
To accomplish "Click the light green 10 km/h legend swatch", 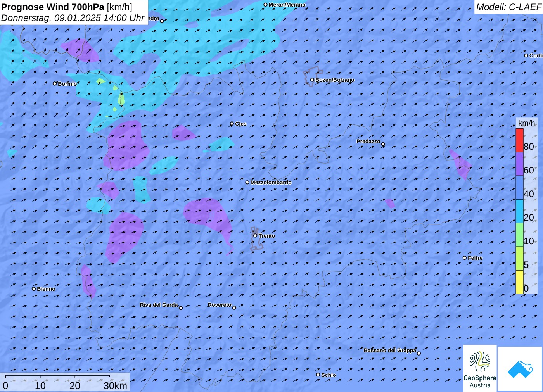I will tap(519, 235).
